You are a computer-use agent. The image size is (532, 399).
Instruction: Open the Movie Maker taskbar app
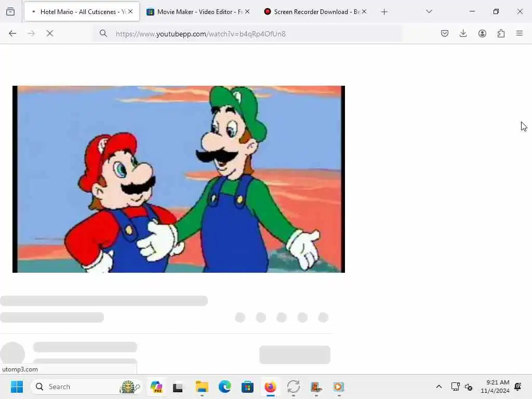316,387
